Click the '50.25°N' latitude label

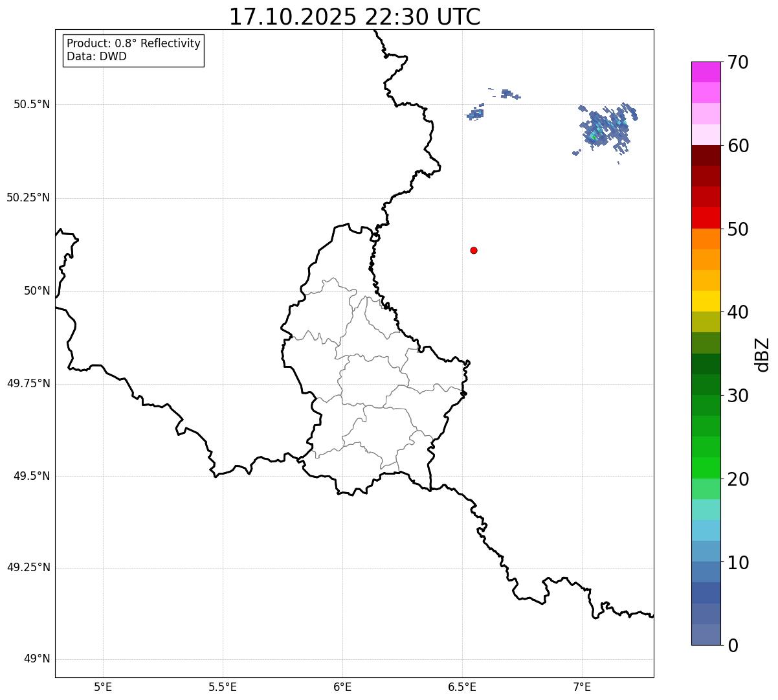pyautogui.click(x=28, y=198)
